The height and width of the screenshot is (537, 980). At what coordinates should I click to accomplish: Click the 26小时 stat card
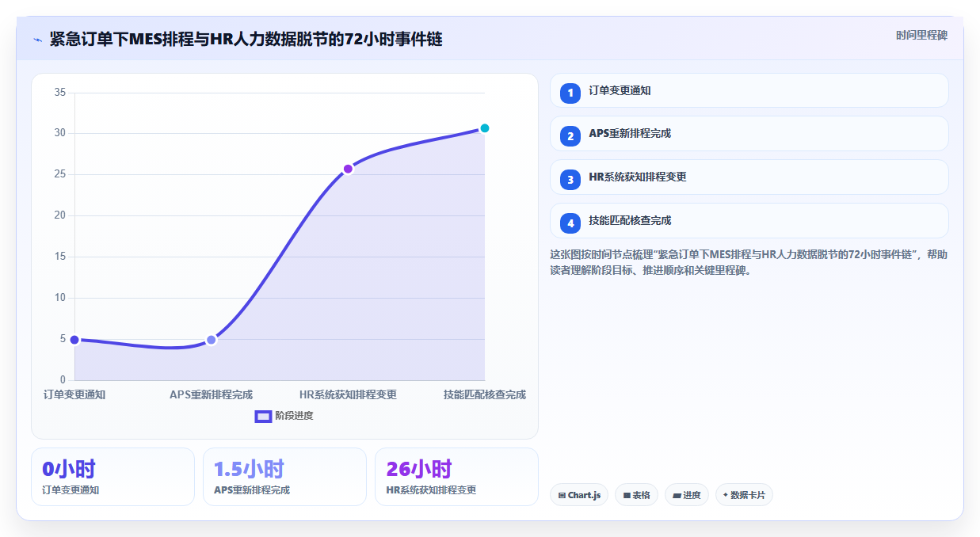(x=456, y=477)
